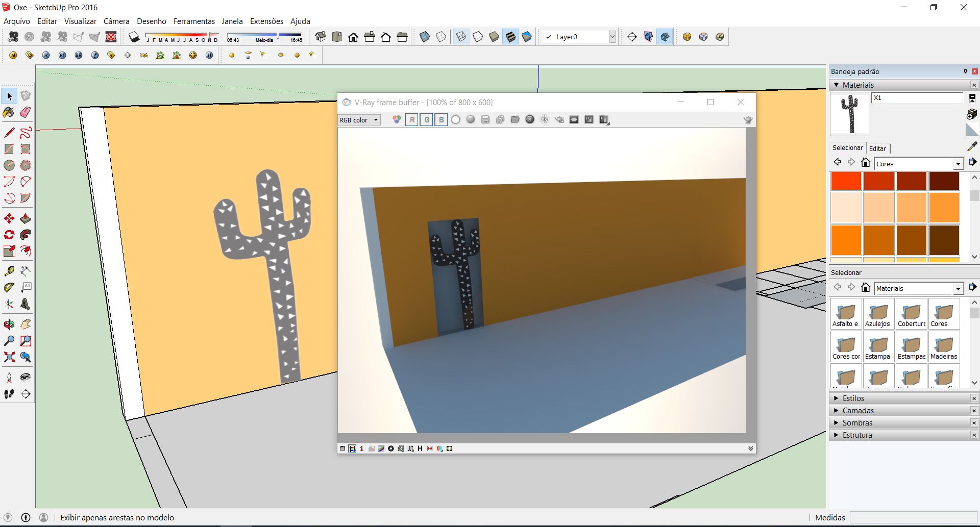Viewport: 980px width, 527px height.
Task: Open the Arquivo menu
Action: tap(17, 21)
